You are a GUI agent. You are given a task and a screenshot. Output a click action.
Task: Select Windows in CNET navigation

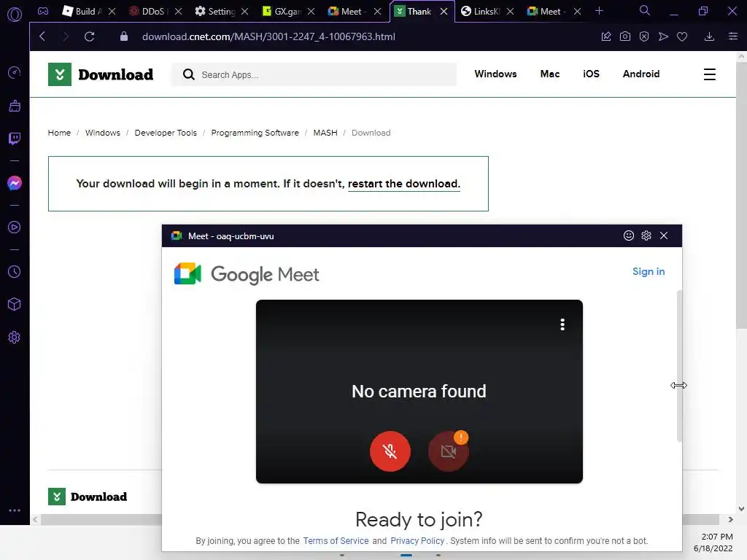coord(495,74)
